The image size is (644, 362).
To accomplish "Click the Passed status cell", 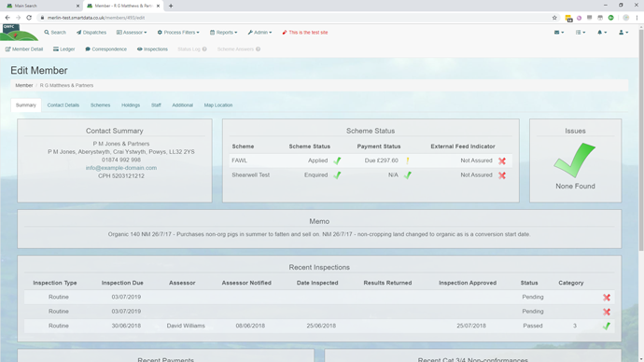I will point(533,326).
